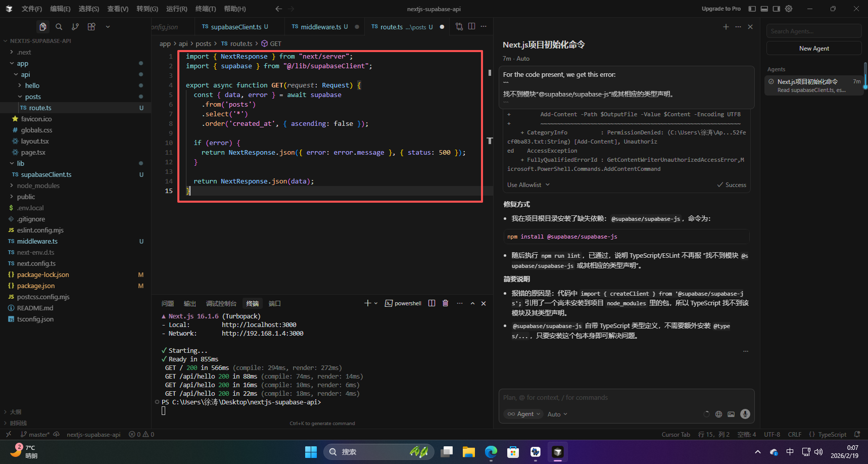
Task: Click the Upgrade to Pro link
Action: (x=721, y=9)
